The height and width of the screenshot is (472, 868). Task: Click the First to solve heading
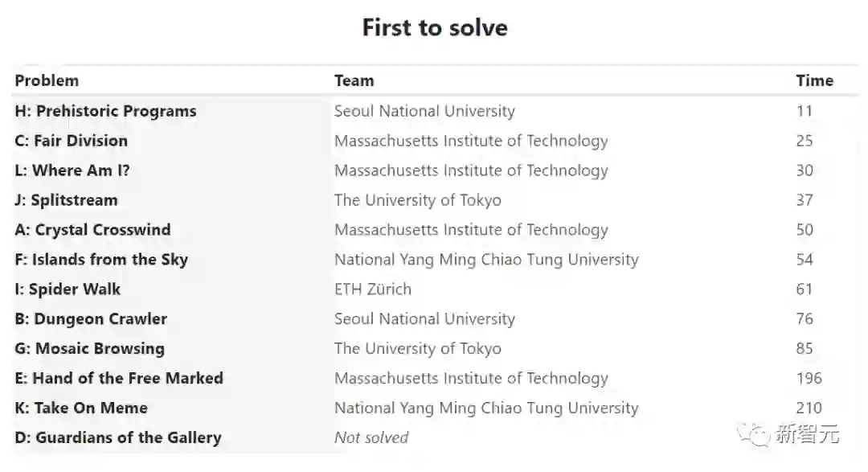(435, 27)
